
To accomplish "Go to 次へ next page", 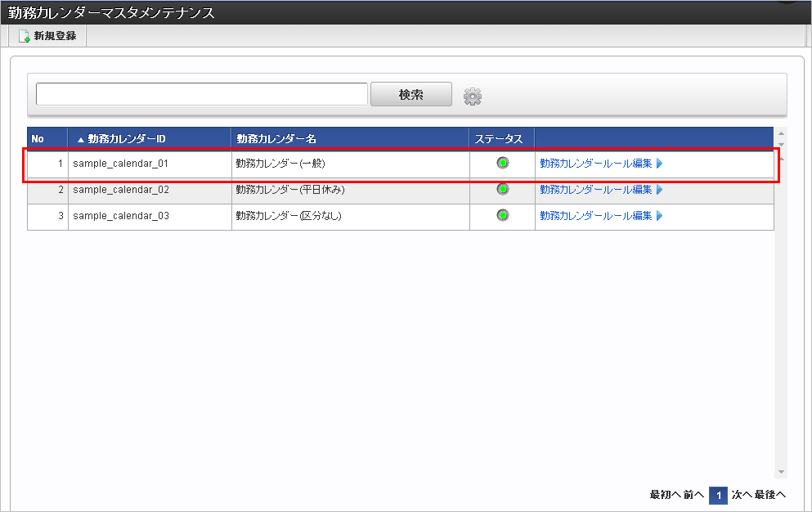I will (x=742, y=495).
